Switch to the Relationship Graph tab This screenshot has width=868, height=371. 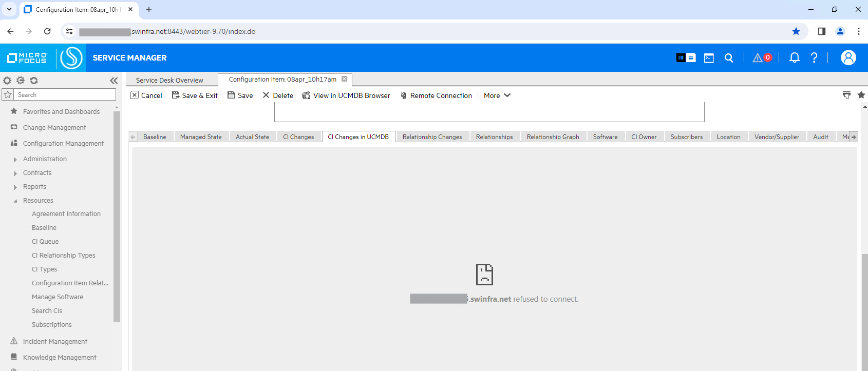[x=553, y=137]
